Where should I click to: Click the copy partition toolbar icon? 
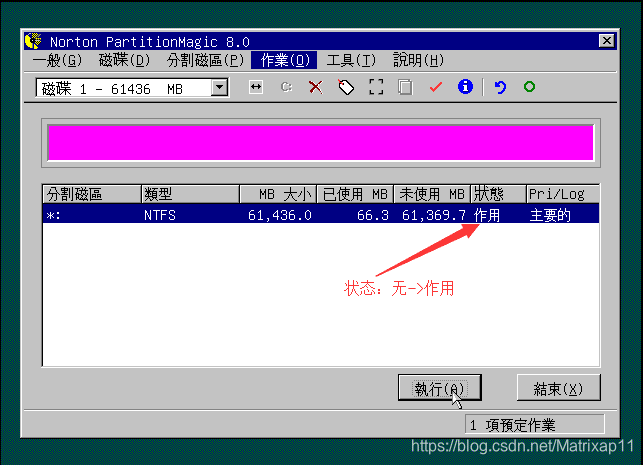click(405, 87)
